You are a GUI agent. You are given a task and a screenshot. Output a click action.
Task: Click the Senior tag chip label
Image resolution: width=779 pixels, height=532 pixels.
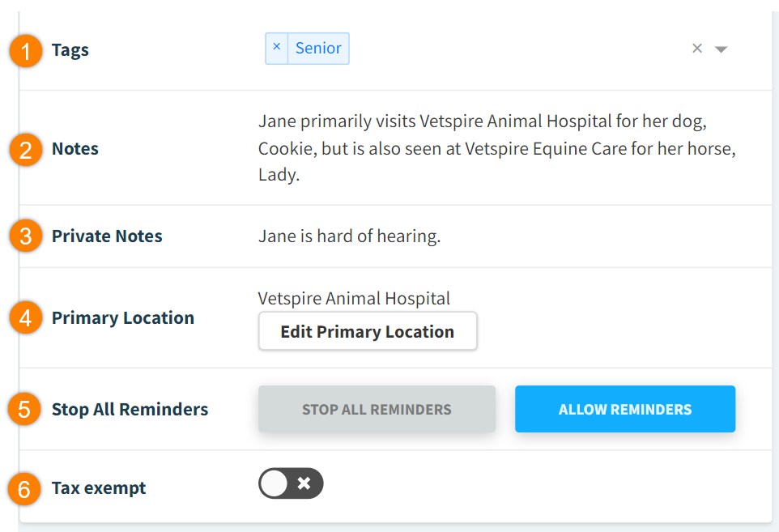(318, 48)
